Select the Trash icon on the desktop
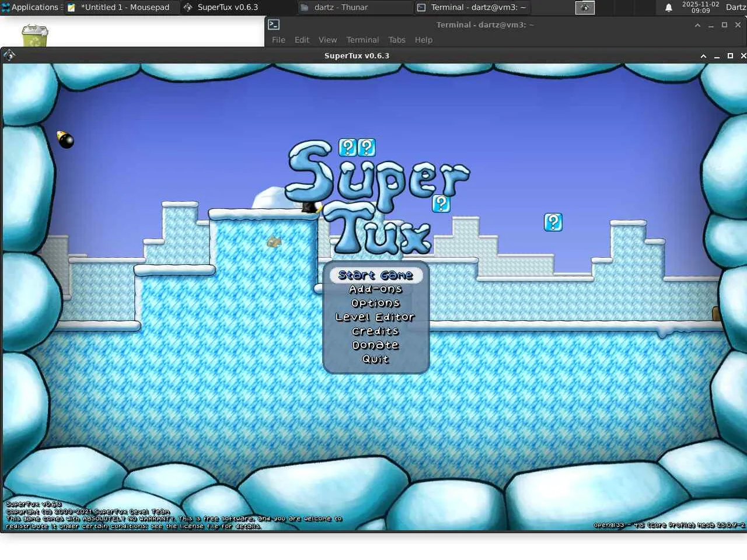 point(35,36)
